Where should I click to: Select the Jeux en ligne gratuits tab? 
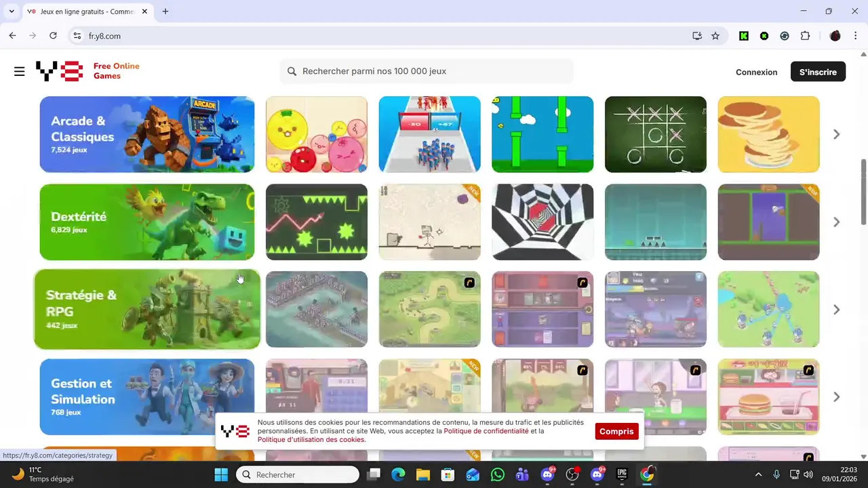pyautogui.click(x=87, y=12)
